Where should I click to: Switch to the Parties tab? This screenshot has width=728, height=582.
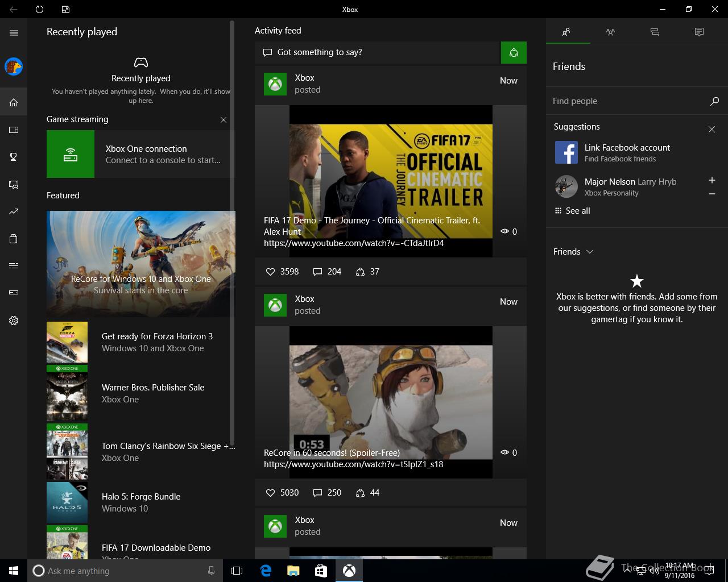[x=610, y=32]
